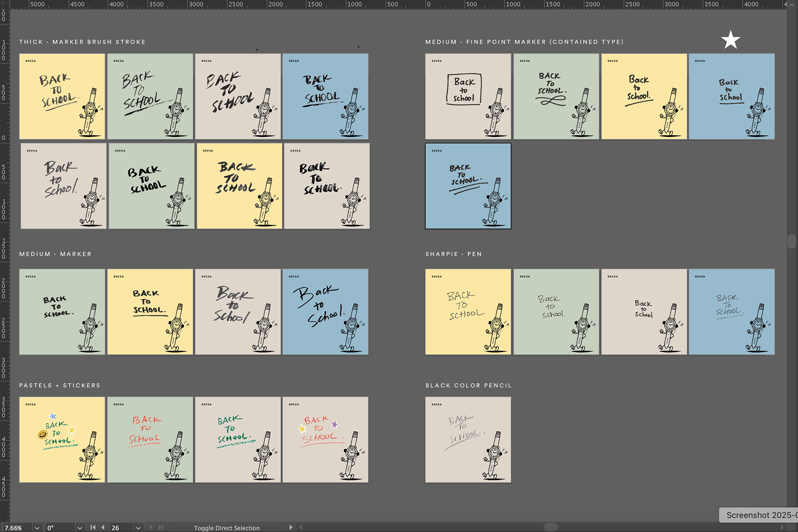The image size is (798, 532).
Task: Select the Black Color Pencil artboard
Action: click(x=468, y=440)
